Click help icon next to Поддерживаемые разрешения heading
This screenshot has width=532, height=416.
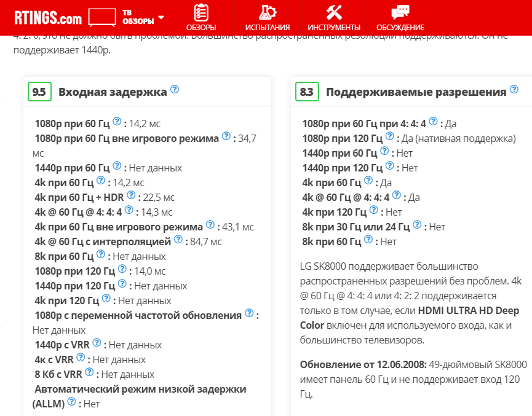pyautogui.click(x=514, y=90)
